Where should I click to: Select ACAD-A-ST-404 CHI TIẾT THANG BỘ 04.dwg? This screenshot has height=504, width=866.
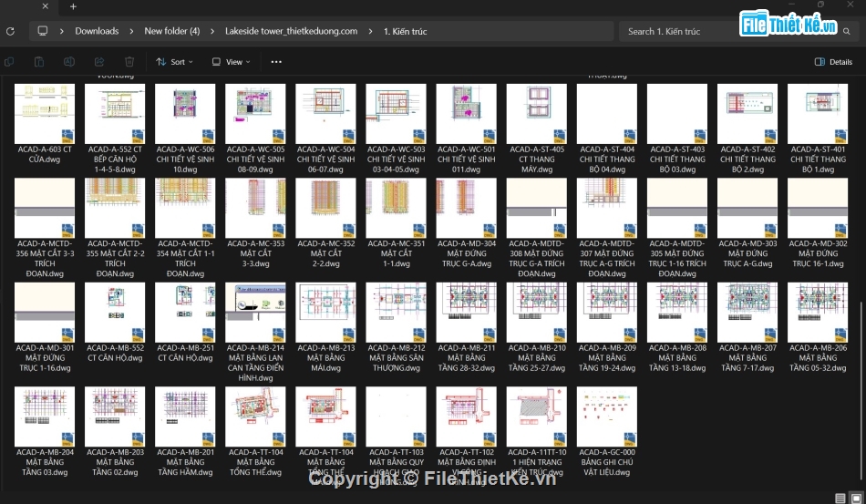click(607, 129)
